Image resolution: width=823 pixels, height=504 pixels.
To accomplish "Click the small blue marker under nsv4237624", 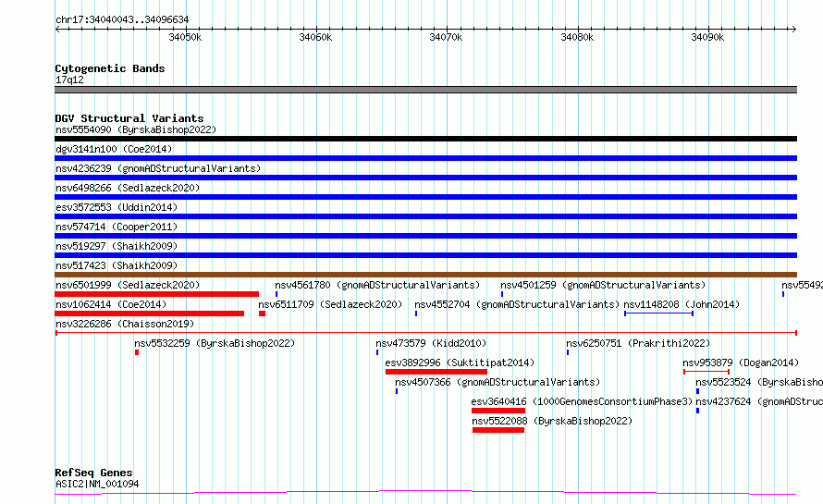I will (x=697, y=411).
